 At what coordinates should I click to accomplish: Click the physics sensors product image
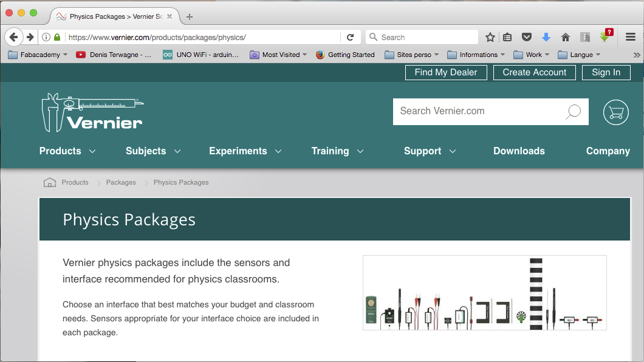click(x=485, y=293)
